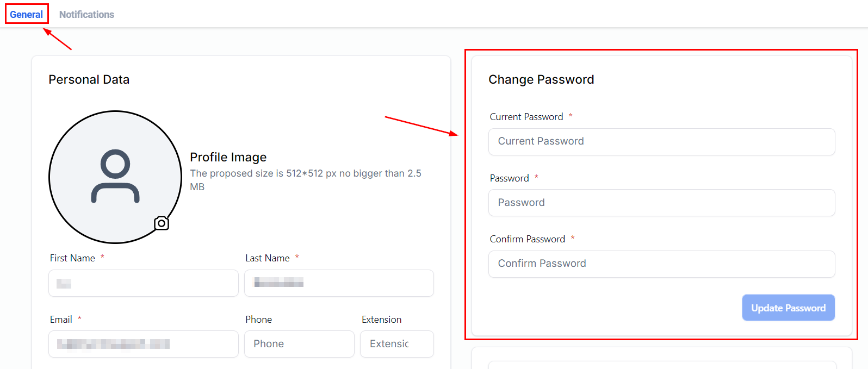Click the Current Password field label
This screenshot has height=369, width=868.
526,117
